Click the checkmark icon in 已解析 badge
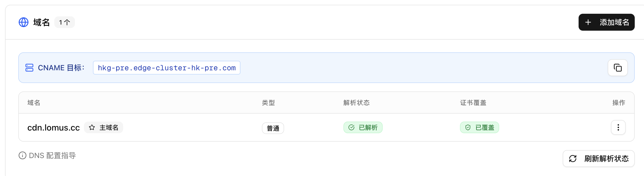Screen dimensions: 644x176 351,127
